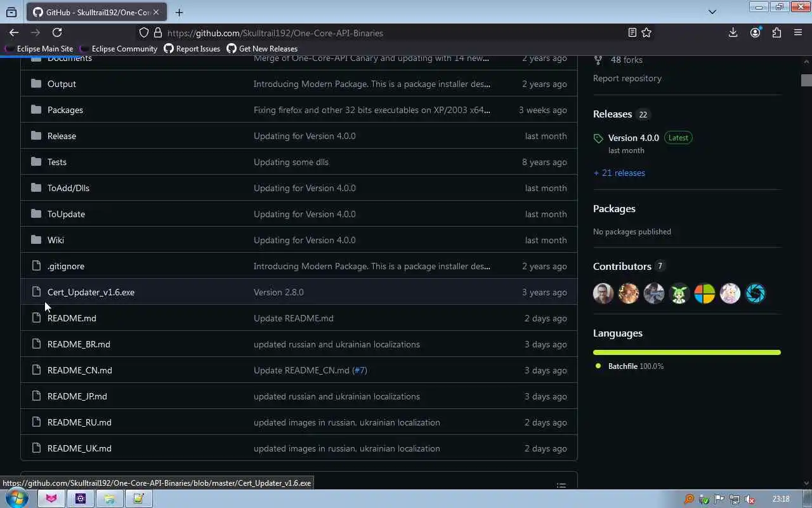Image resolution: width=812 pixels, height=508 pixels.
Task: Open the Wiki folder
Action: pos(56,240)
